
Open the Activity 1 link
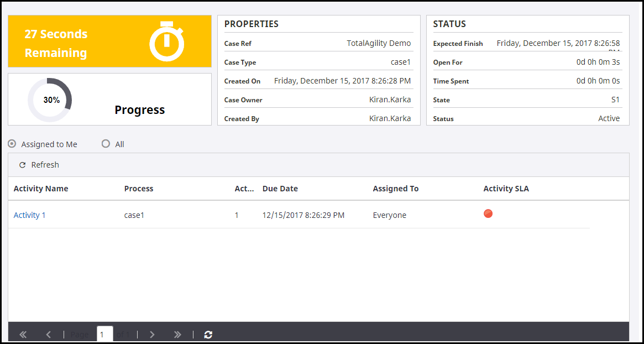click(29, 215)
